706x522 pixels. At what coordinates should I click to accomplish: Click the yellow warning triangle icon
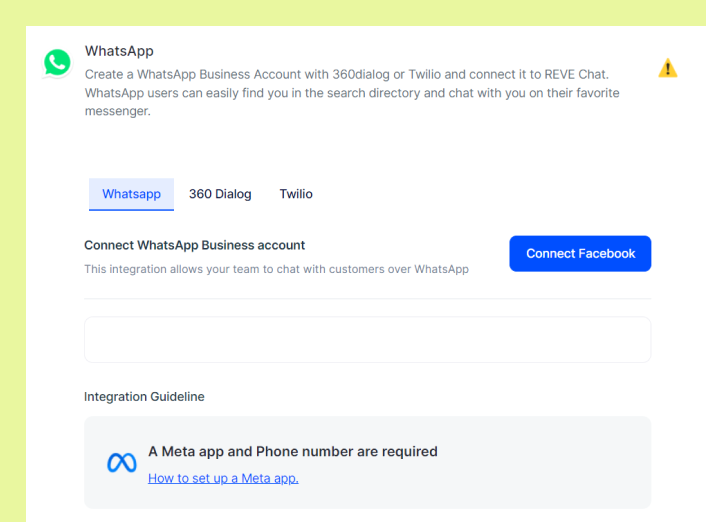tap(668, 68)
